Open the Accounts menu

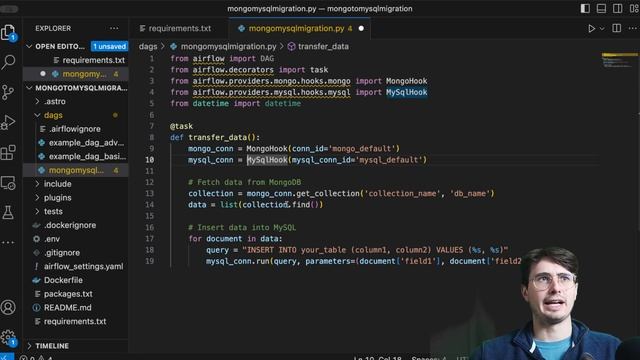pyautogui.click(x=8, y=307)
